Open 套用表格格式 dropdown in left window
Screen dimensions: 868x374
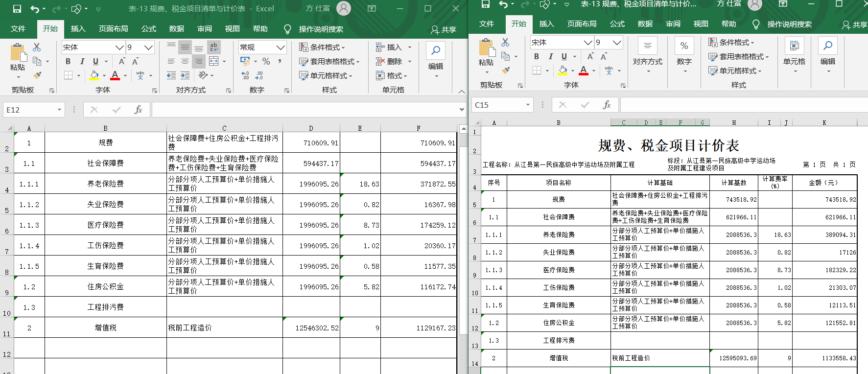click(329, 62)
